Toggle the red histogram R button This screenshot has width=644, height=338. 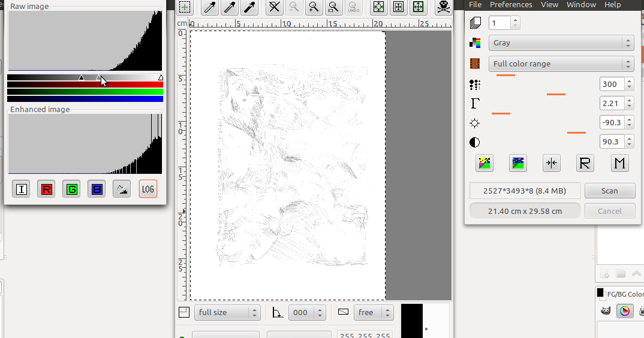tap(46, 189)
